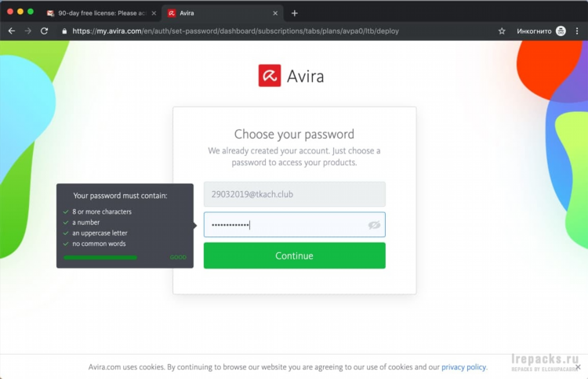Close the 90-day free license tab
588x379 pixels.
tap(154, 13)
